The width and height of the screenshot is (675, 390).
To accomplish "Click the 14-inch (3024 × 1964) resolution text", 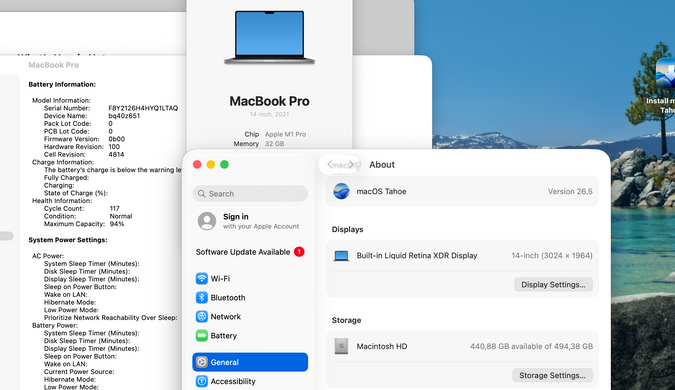I will click(x=552, y=256).
